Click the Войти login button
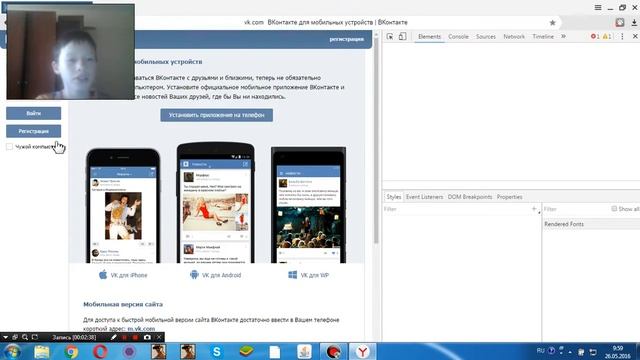The image size is (640, 360). pos(33,113)
